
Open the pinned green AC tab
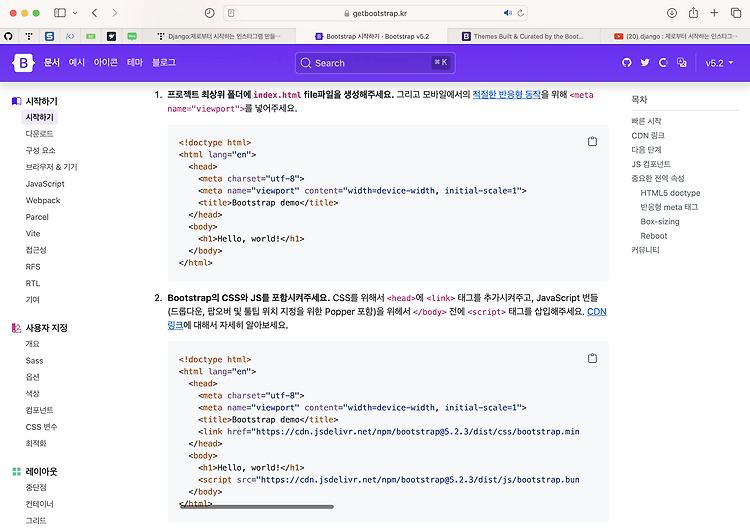click(91, 36)
